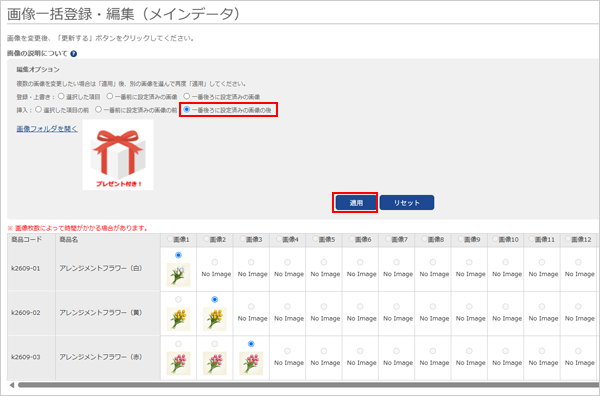Select the 画像9 column header radio
This screenshot has height=396, width=600.
coord(461,239)
